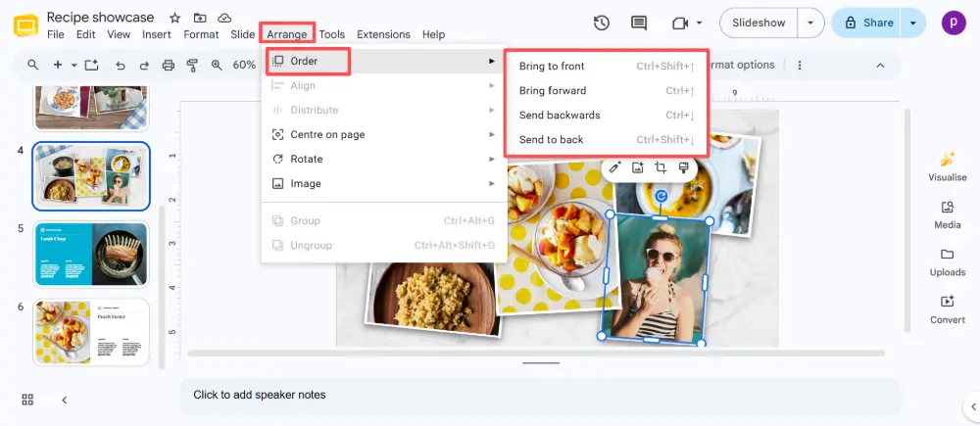Screen dimensions: 980x426
Task: Click the search menus magnifier icon
Action: [x=32, y=65]
